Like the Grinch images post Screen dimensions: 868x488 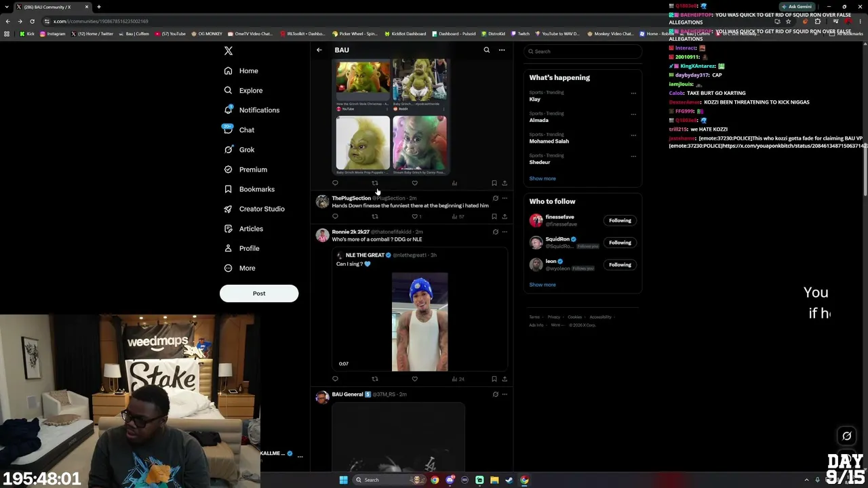pyautogui.click(x=415, y=183)
